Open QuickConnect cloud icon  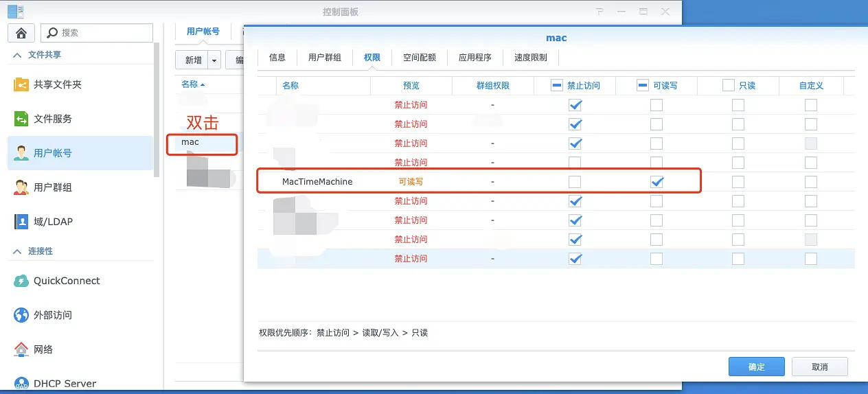point(21,281)
